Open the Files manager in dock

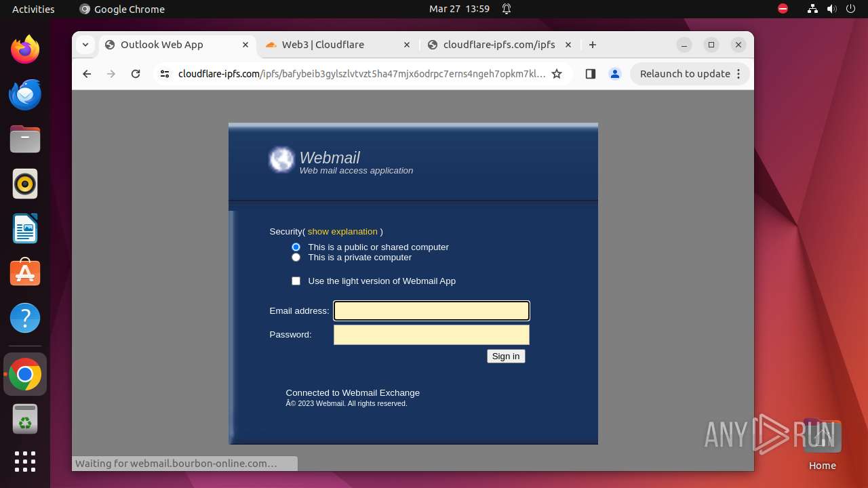pyautogui.click(x=25, y=139)
